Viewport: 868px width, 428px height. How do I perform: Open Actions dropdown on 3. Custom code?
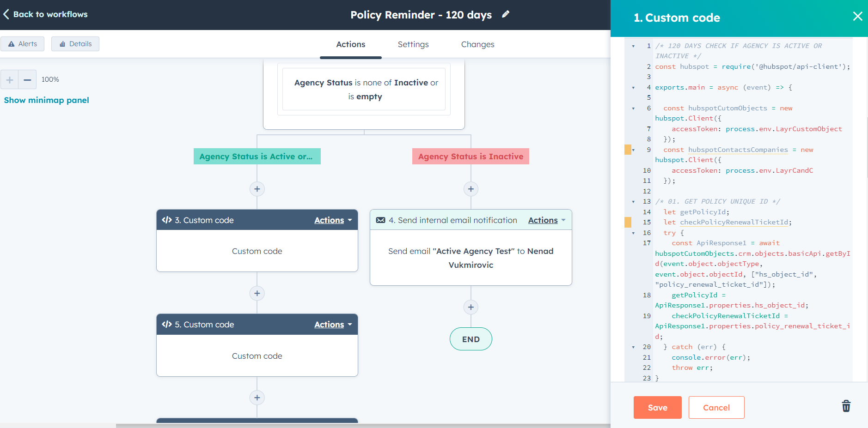tap(333, 220)
